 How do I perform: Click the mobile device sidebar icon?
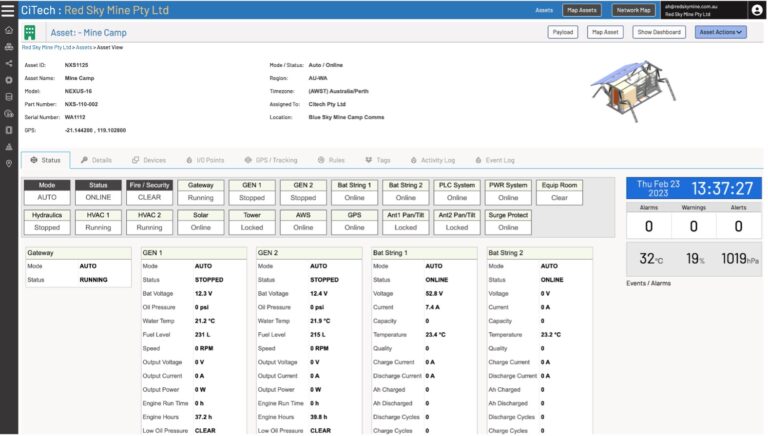(x=9, y=130)
